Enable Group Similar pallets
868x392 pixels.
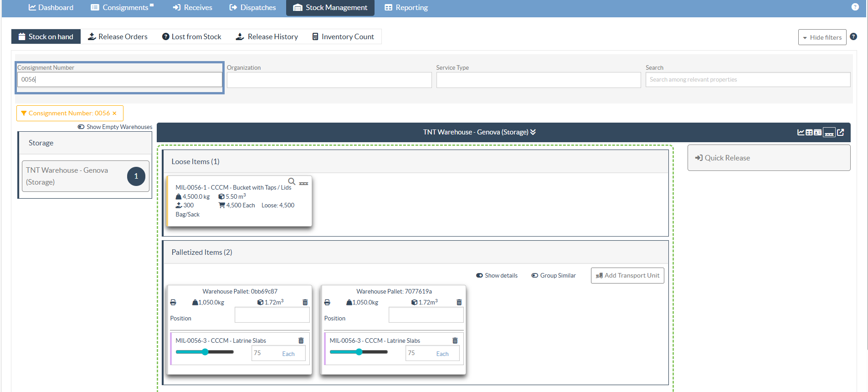[554, 275]
